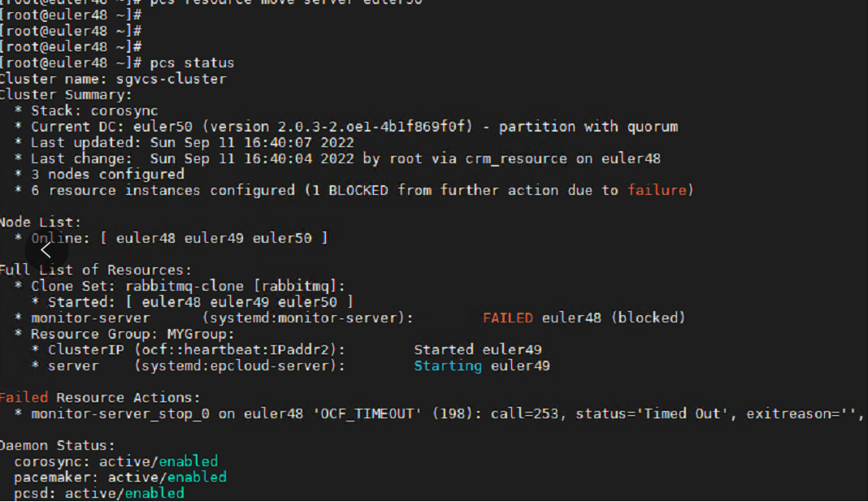Image resolution: width=868 pixels, height=502 pixels.
Task: Click the red word "failure" in the summary
Action: pos(658,190)
